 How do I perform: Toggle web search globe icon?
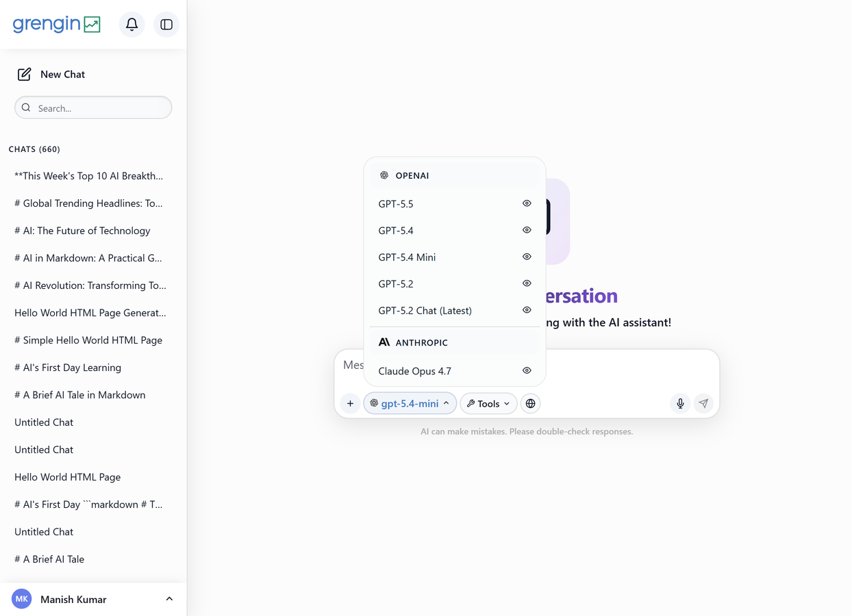(x=530, y=404)
